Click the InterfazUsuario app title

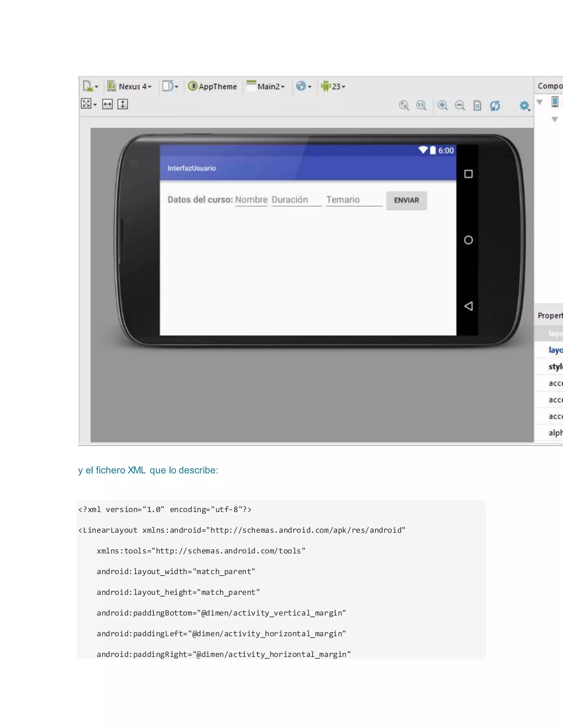tap(191, 168)
